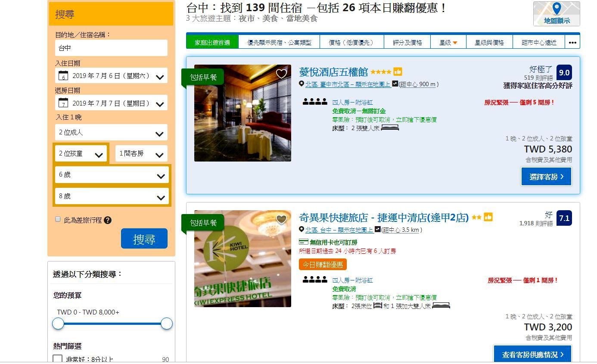This screenshot has width=597, height=364.
Task: Click the left budget slider handle
Action: pyautogui.click(x=58, y=324)
